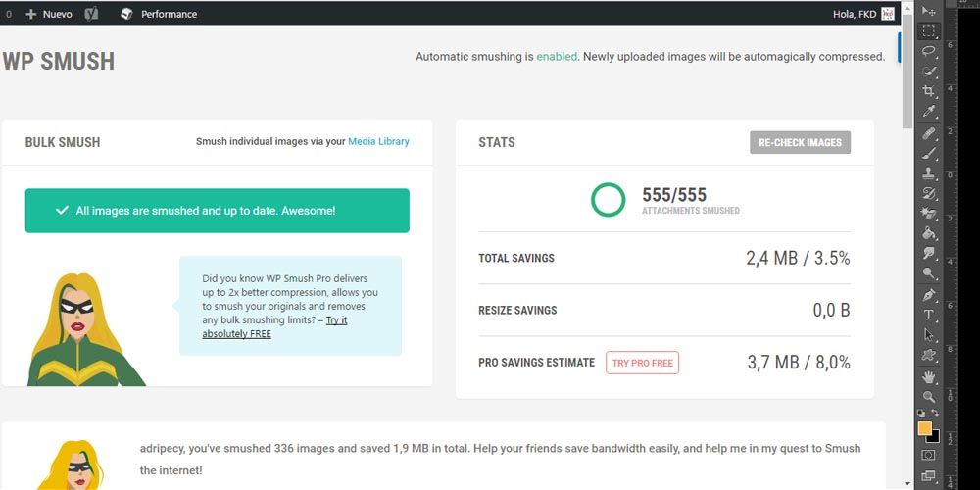Open the Hola, FKD account menu

[x=863, y=14]
